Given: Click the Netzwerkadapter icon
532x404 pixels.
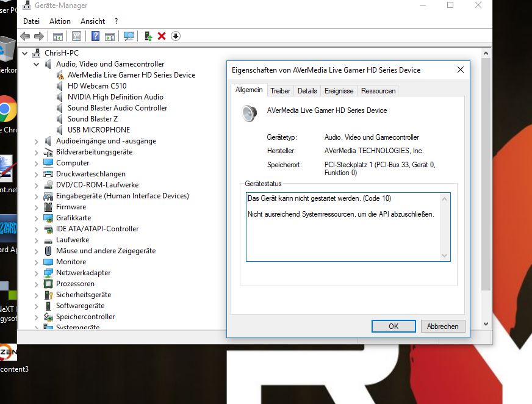Looking at the screenshot, I should 48,273.
